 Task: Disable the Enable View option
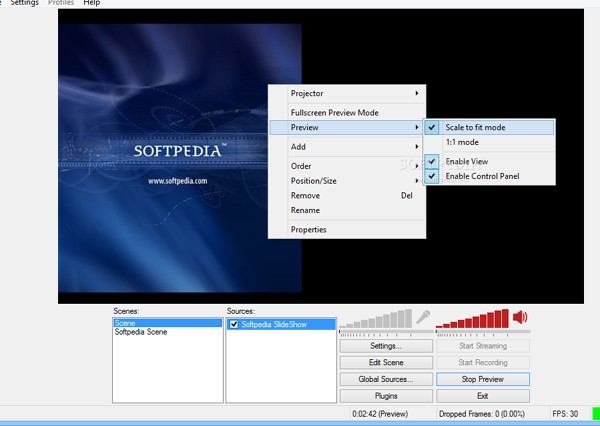pyautogui.click(x=489, y=162)
